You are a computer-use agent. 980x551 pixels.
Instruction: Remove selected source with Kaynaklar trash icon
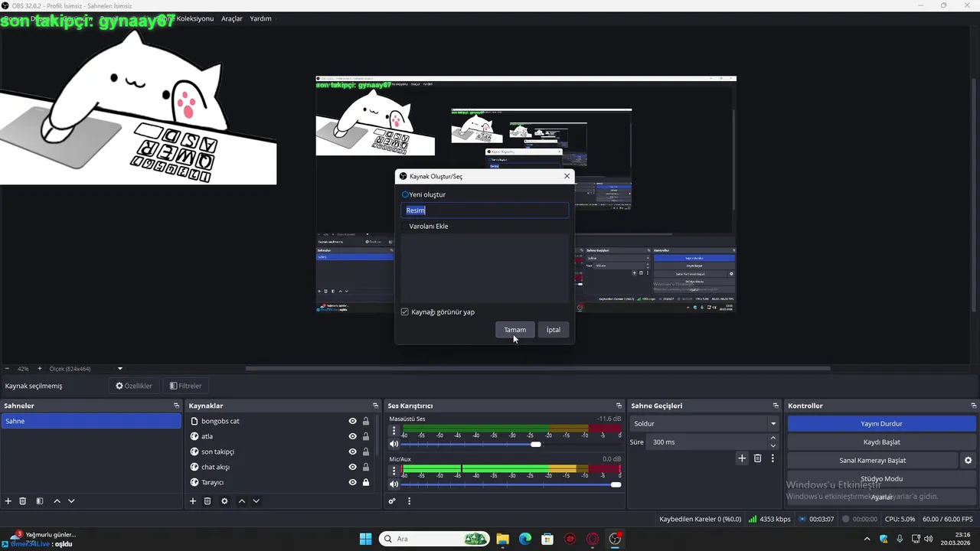pos(207,501)
